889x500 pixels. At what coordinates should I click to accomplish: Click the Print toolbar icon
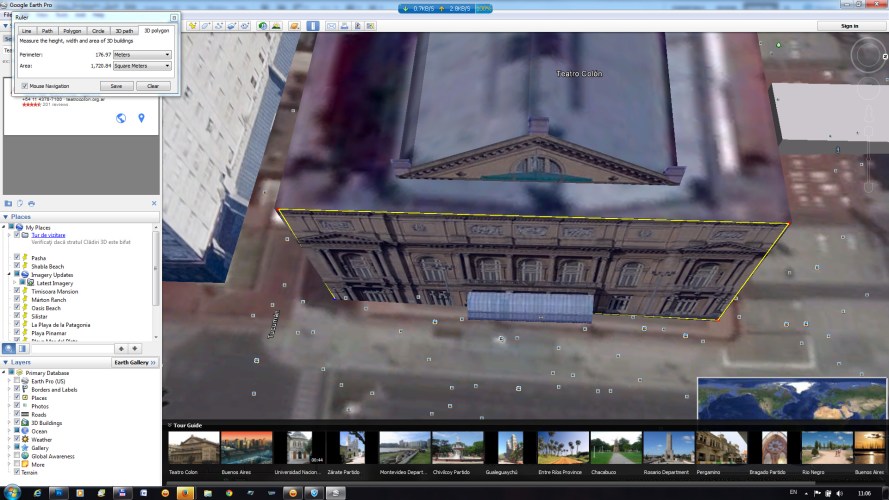[x=344, y=25]
